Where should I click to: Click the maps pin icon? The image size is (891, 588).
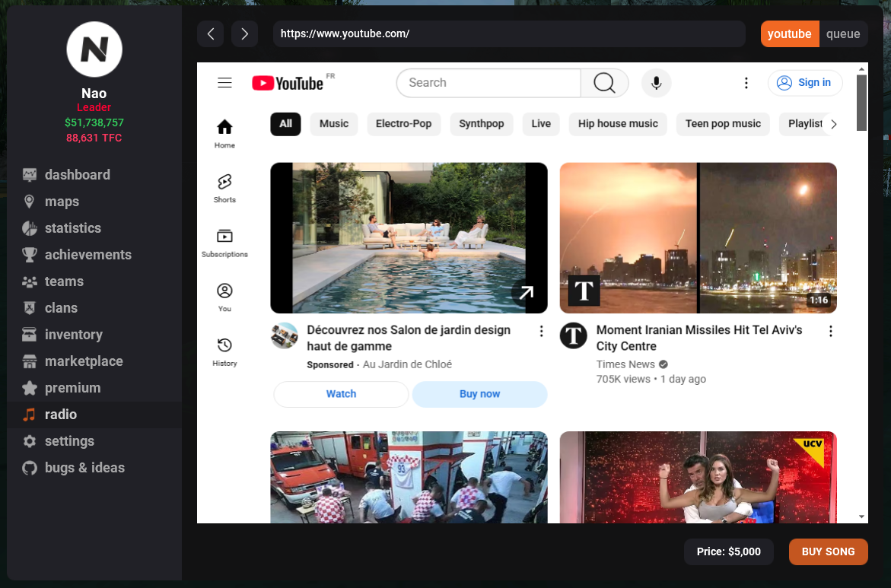30,201
